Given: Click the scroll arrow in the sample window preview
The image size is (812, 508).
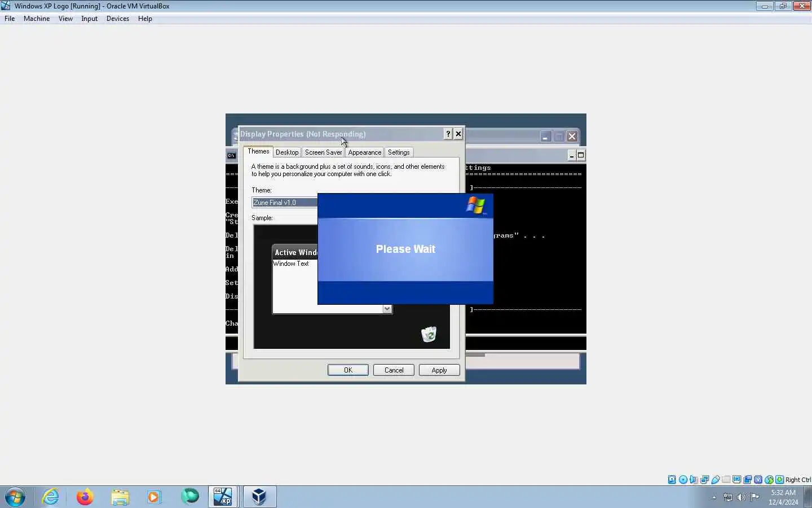Looking at the screenshot, I should tap(387, 309).
